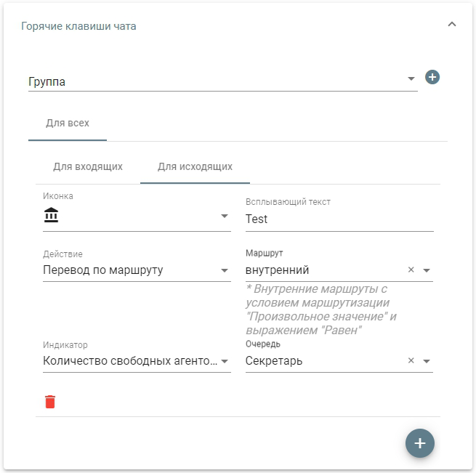
Task: Clear the Маршрут field value
Action: pos(411,270)
